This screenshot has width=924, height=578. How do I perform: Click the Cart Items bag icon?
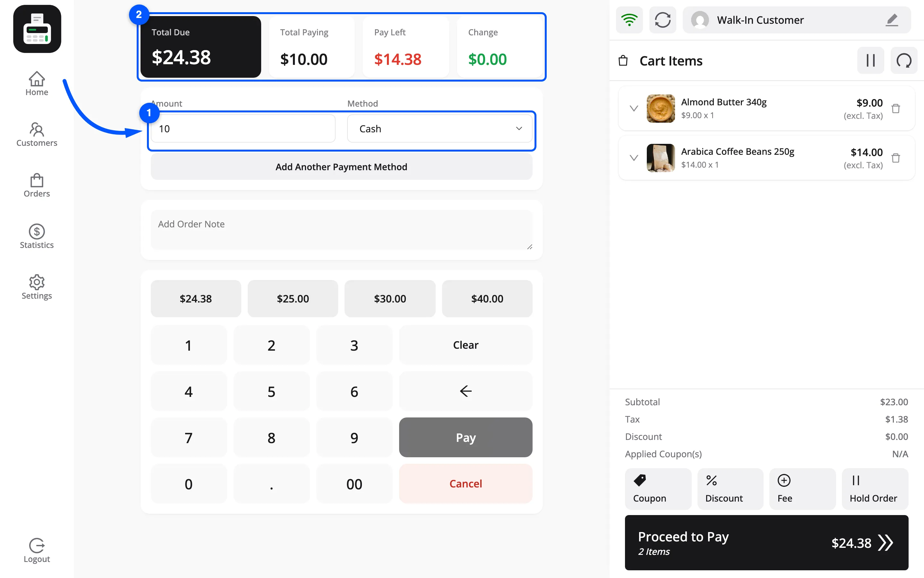(x=623, y=60)
